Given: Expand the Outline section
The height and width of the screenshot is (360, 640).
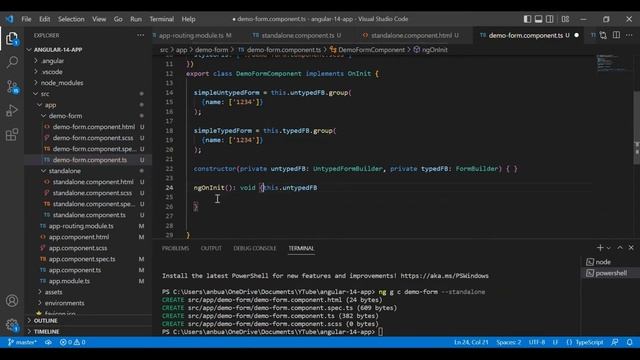Looking at the screenshot, I should tap(45, 321).
